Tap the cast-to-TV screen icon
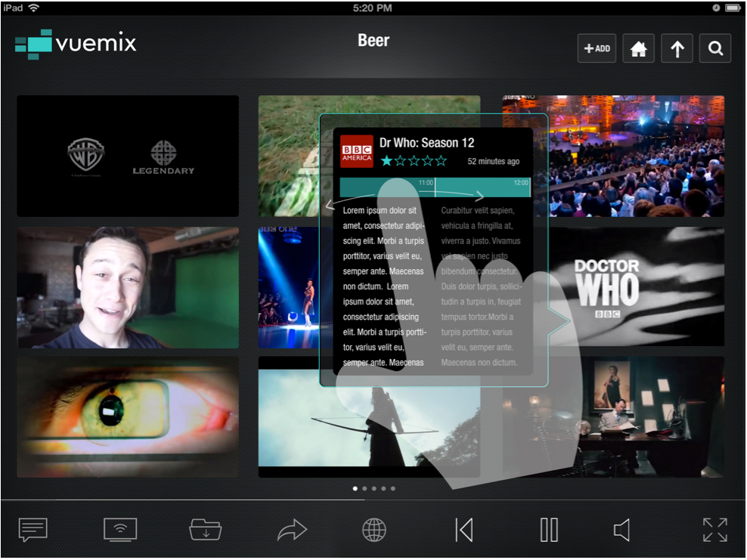The width and height of the screenshot is (747, 560). (x=120, y=530)
